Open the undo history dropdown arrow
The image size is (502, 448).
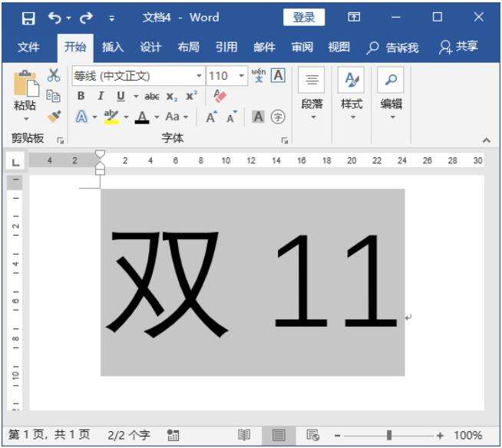pyautogui.click(x=68, y=18)
